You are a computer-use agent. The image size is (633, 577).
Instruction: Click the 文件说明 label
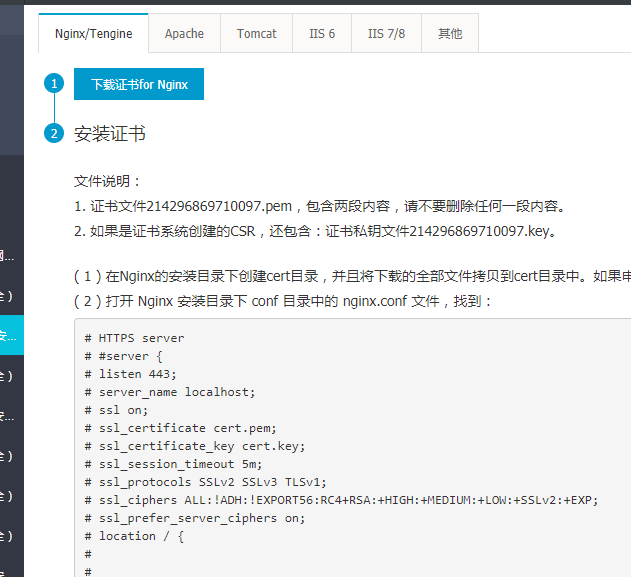pos(107,181)
